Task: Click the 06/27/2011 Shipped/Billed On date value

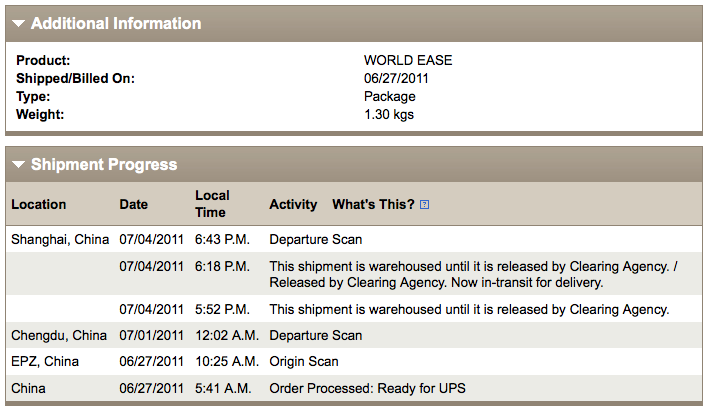Action: tap(396, 78)
